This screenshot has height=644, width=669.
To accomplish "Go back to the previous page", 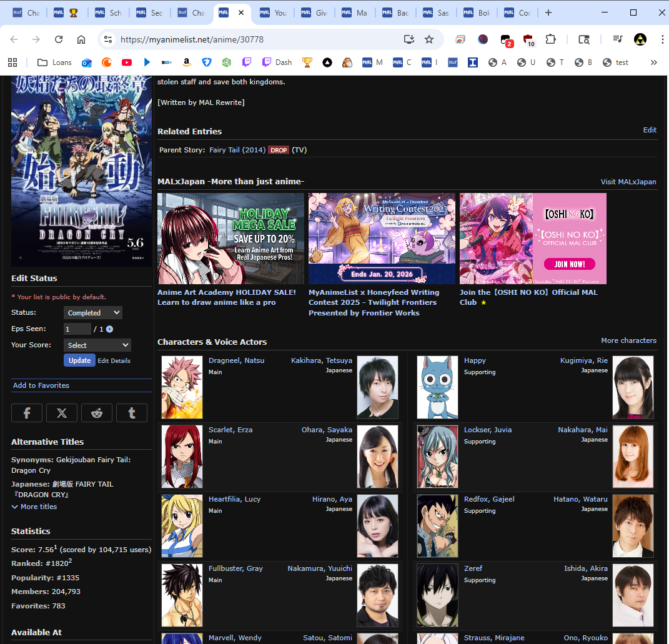I will coord(14,40).
